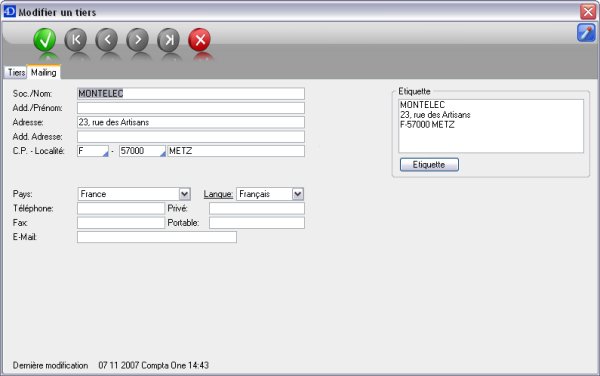600x376 pixels.
Task: Click the blue pin icon at top right
Action: pos(586,33)
